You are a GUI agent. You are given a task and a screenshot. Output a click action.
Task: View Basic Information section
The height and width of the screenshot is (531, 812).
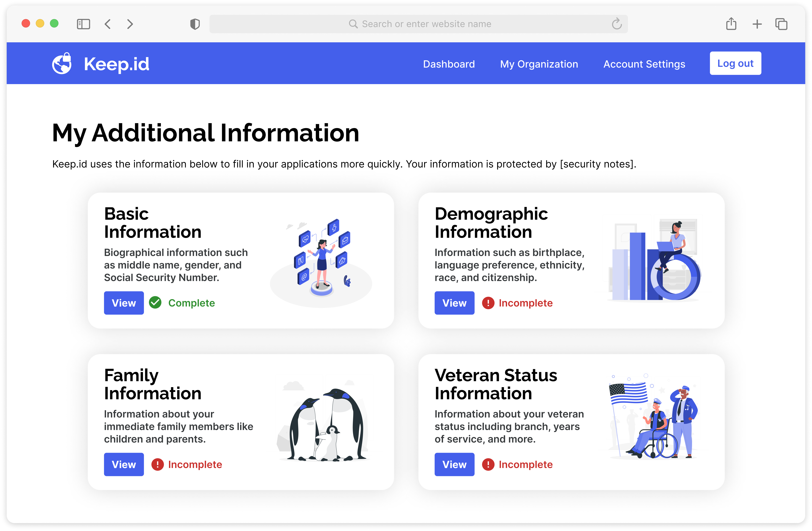(x=124, y=303)
